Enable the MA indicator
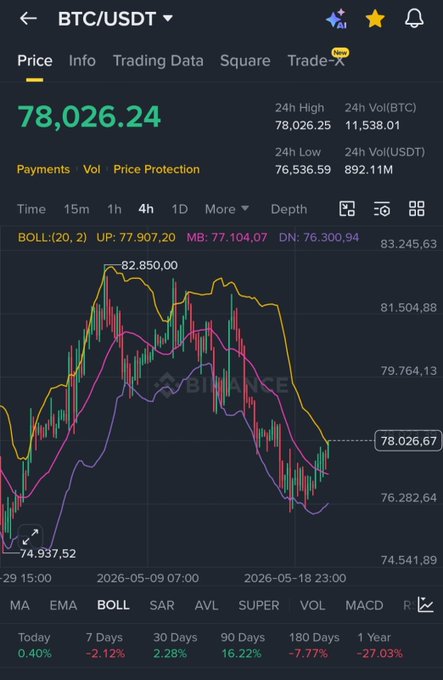The width and height of the screenshot is (443, 680). 20,605
